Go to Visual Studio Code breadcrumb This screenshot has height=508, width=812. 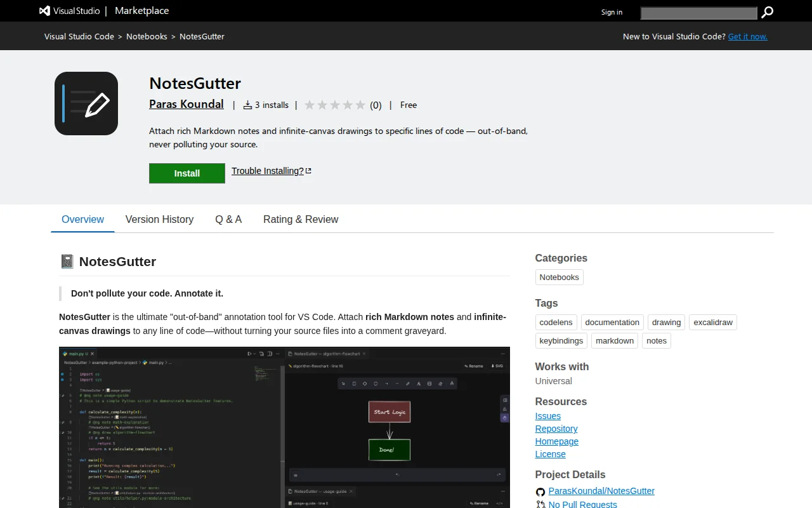[x=79, y=36]
